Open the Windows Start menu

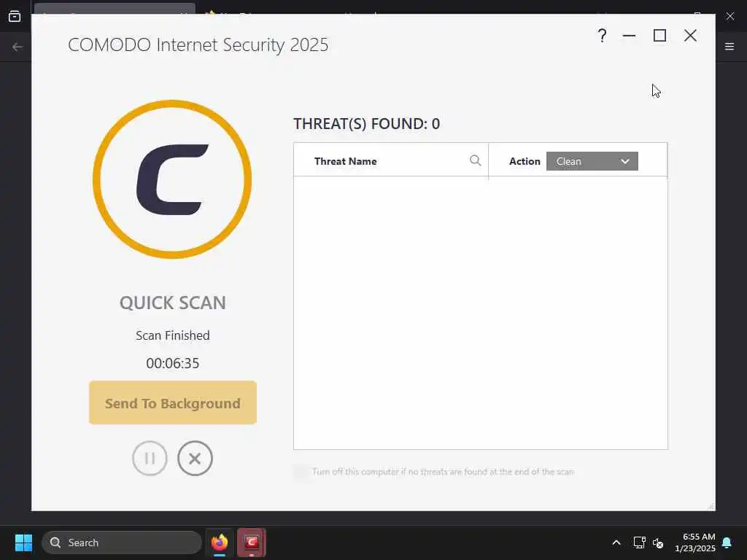pos(23,542)
